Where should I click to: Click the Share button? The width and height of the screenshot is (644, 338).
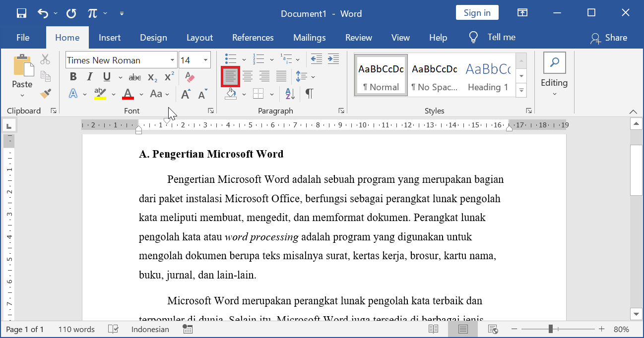coord(609,38)
